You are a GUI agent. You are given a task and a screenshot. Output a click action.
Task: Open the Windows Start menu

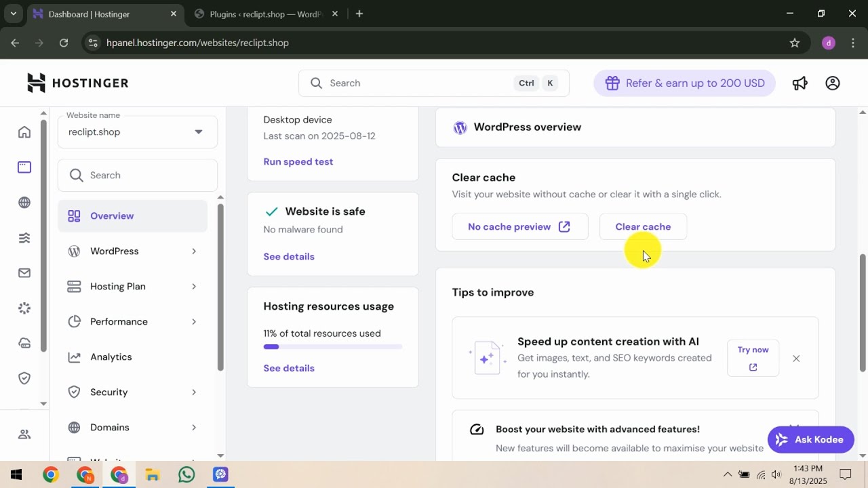16,474
